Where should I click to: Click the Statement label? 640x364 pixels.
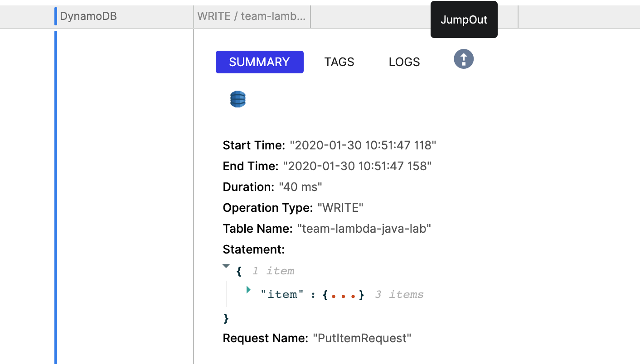tap(254, 249)
